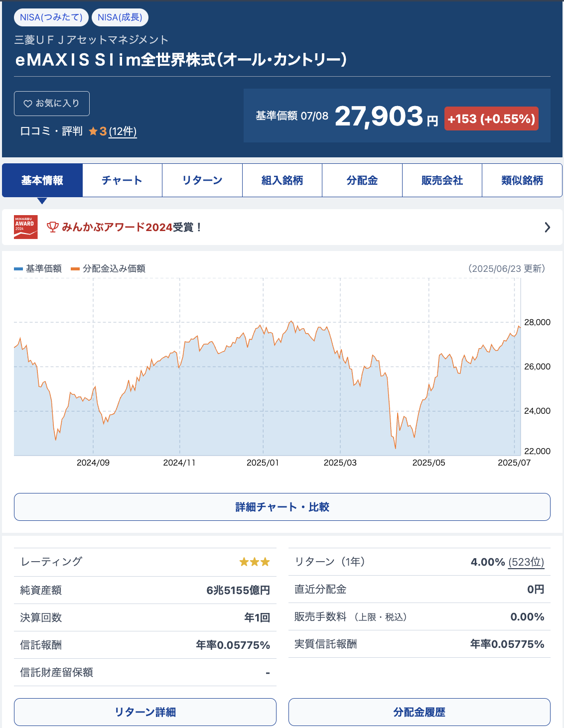Viewport: 564px width, 728px height.
Task: Open the 分配金履歴 button
Action: [420, 712]
